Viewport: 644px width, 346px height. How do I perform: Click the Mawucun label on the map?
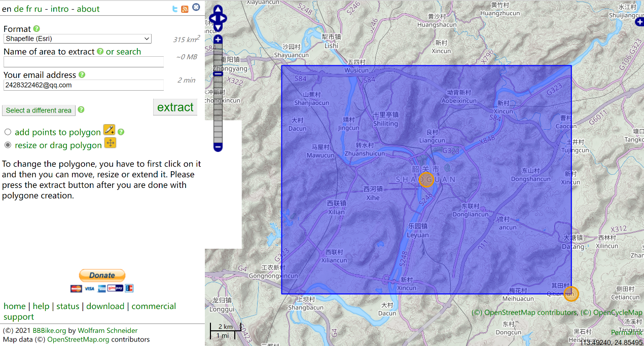click(320, 156)
